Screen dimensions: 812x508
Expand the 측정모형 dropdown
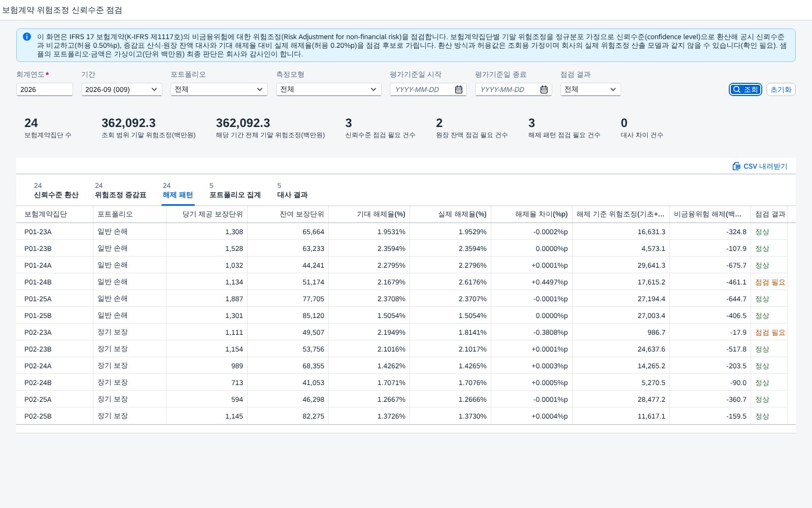[x=374, y=89]
